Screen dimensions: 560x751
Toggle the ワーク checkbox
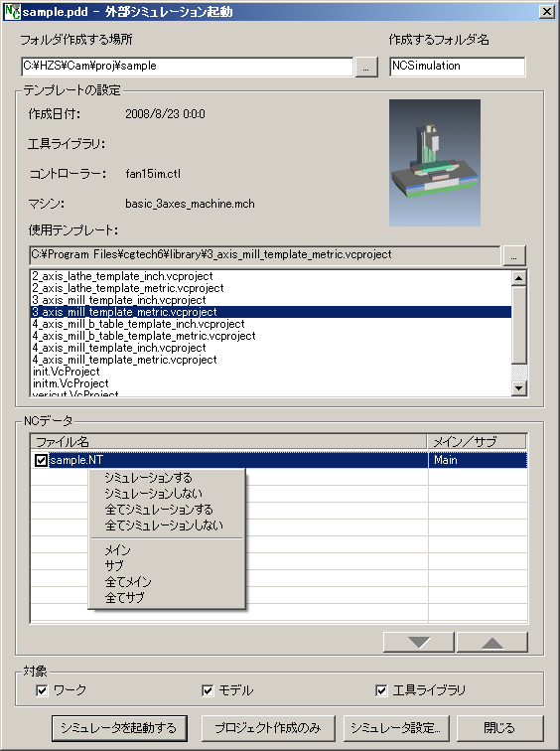(42, 690)
